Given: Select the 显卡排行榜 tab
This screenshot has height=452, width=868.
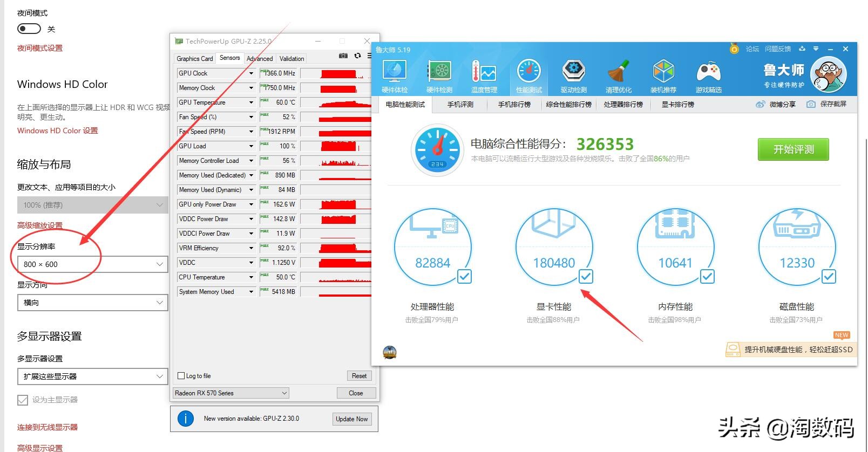Looking at the screenshot, I should click(x=678, y=104).
